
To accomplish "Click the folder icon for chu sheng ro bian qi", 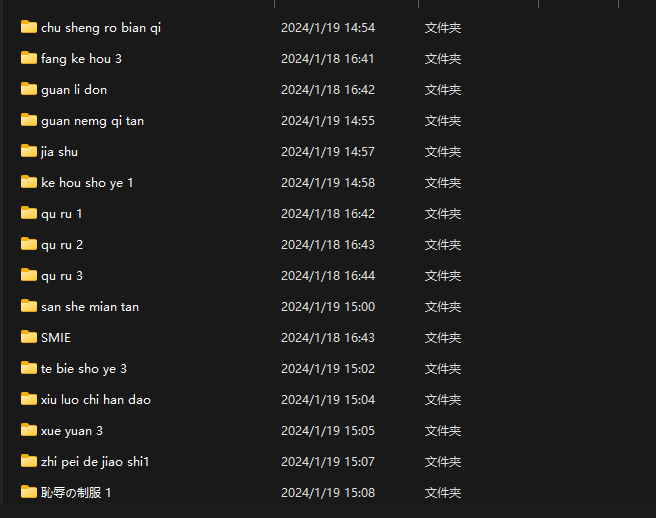I will point(28,27).
